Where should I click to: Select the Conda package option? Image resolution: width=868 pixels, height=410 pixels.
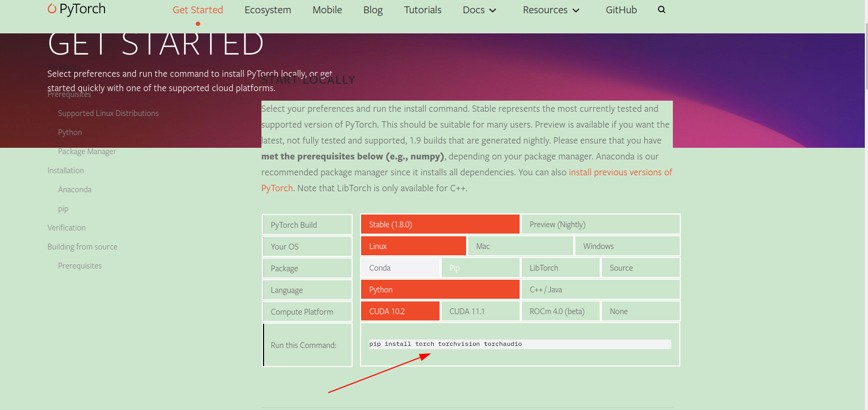coord(400,268)
